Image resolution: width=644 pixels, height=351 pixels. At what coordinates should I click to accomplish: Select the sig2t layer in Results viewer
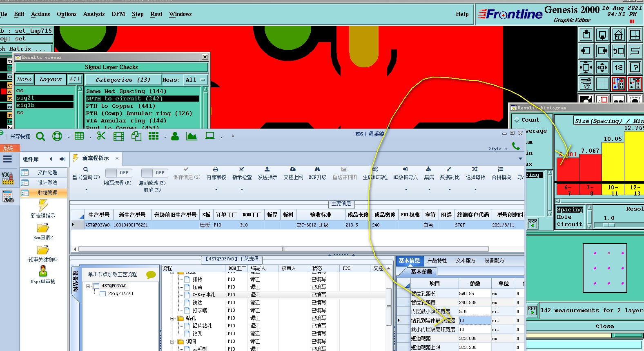point(45,98)
